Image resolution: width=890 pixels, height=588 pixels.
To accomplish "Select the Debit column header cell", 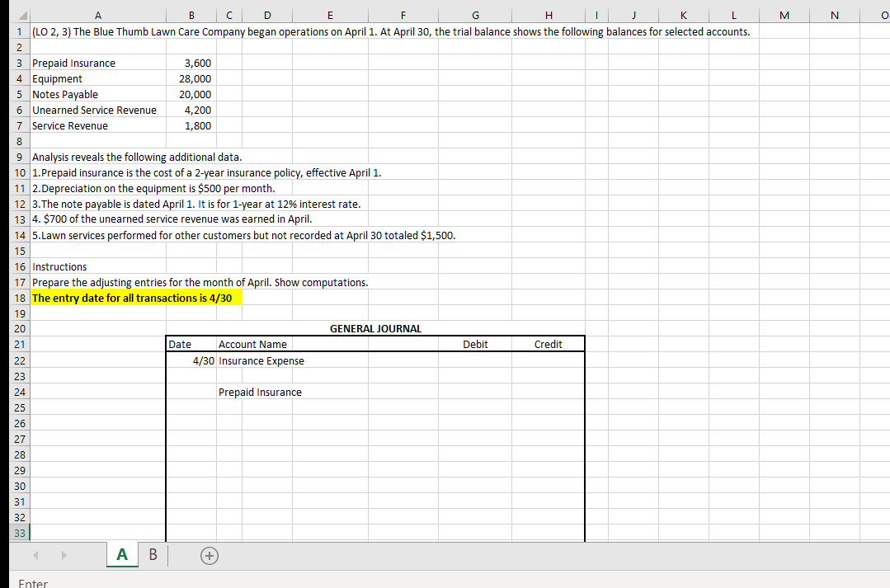I will click(475, 344).
